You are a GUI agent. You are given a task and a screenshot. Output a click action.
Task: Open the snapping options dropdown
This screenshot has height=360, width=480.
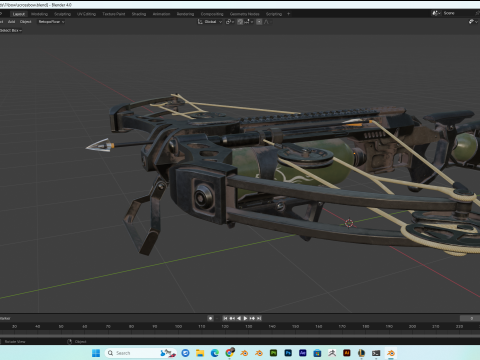coord(249,22)
